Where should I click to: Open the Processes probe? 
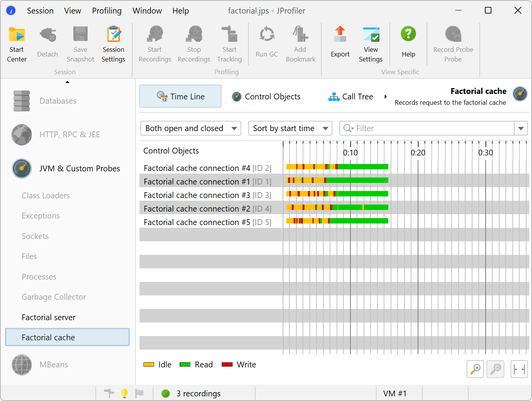click(x=39, y=277)
